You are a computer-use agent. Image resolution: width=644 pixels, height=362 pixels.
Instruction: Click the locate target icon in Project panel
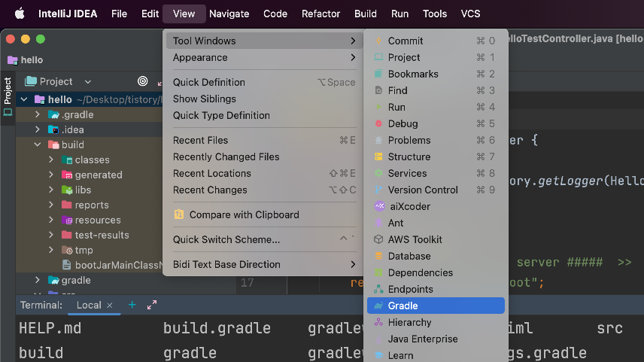click(142, 81)
